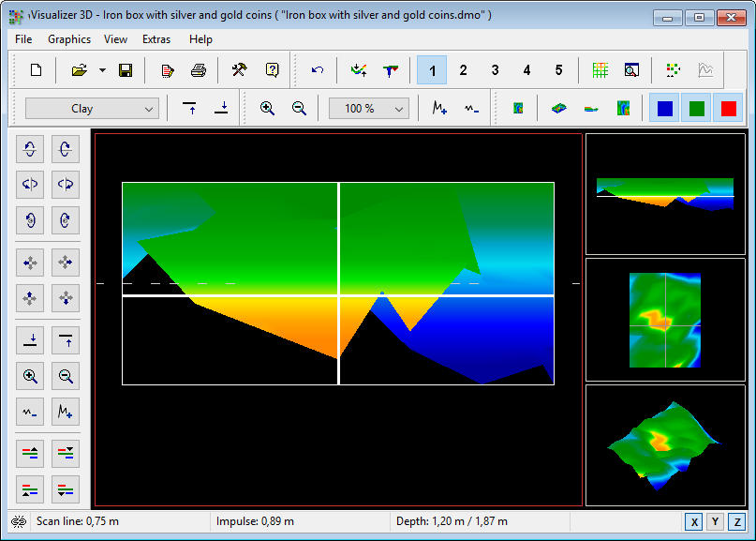Image resolution: width=756 pixels, height=541 pixels.
Task: Open the 100 % zoom dropdown
Action: click(x=369, y=109)
